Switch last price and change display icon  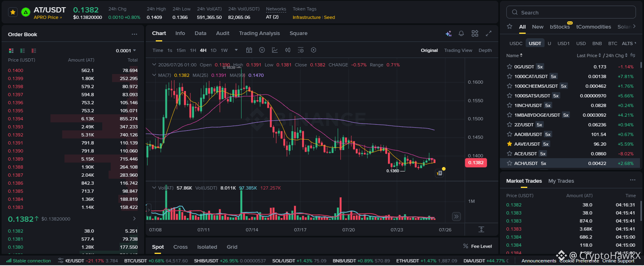(633, 55)
